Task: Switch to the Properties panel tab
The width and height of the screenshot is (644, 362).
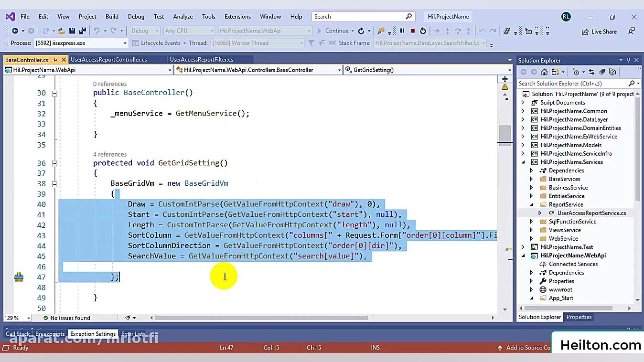Action: click(x=579, y=317)
